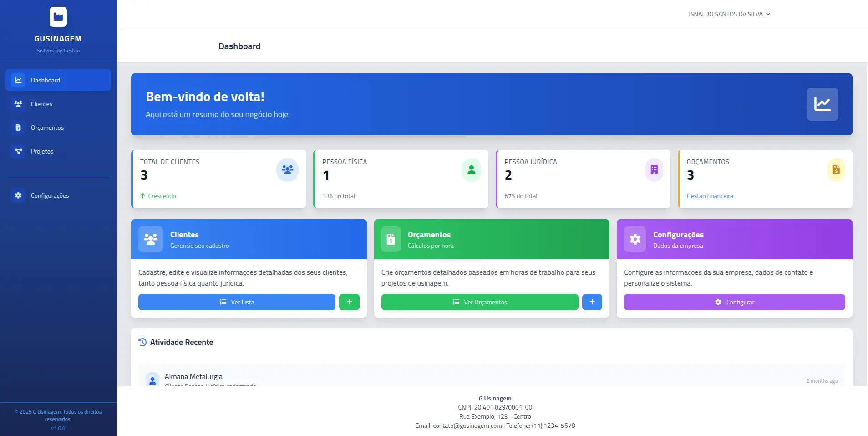
Task: Add new orçamento with blue plus button
Action: 592,302
